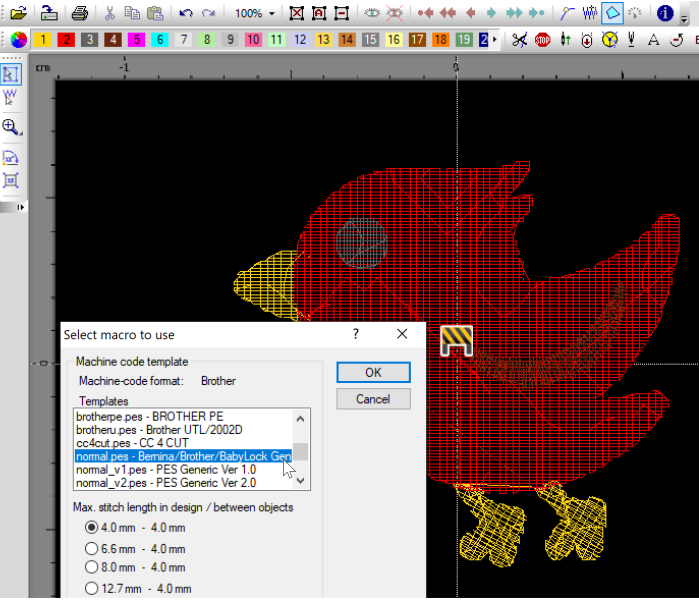Image resolution: width=699 pixels, height=600 pixels.
Task: Pick red thread color 2
Action: pyautogui.click(x=66, y=40)
